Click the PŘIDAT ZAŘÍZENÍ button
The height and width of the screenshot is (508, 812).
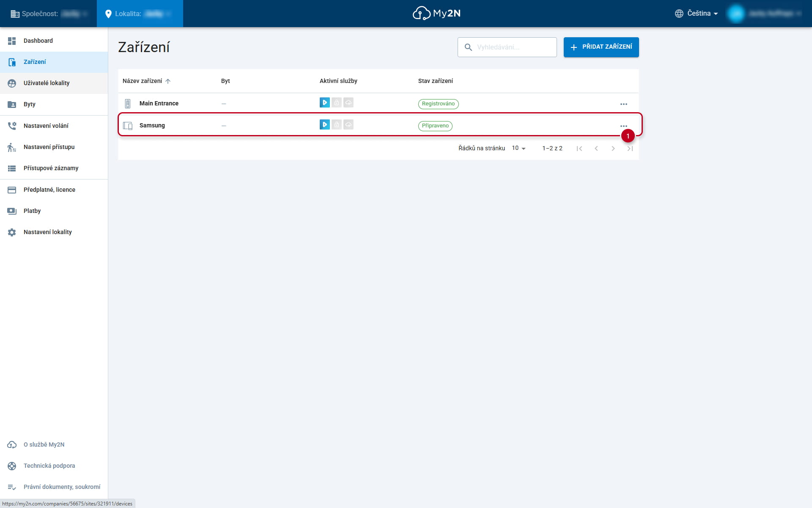tap(601, 47)
